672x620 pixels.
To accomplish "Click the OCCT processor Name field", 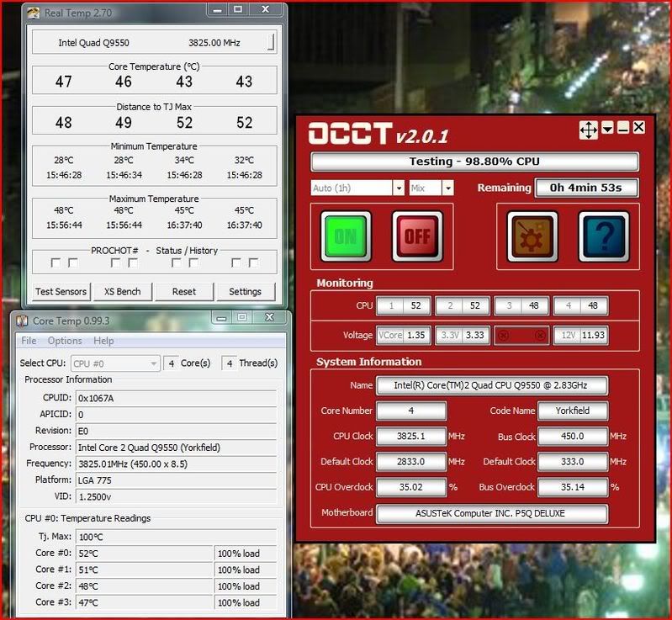I will tap(491, 385).
